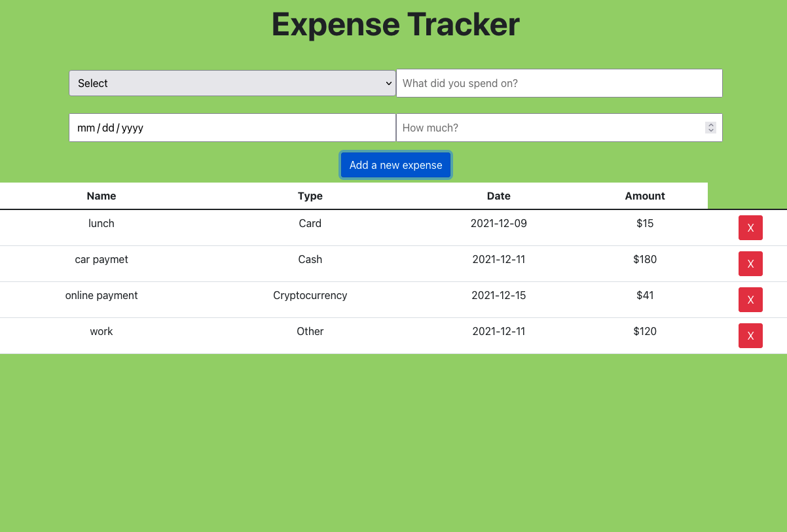The height and width of the screenshot is (532, 787).
Task: Delete the online payment entry
Action: [x=750, y=300]
